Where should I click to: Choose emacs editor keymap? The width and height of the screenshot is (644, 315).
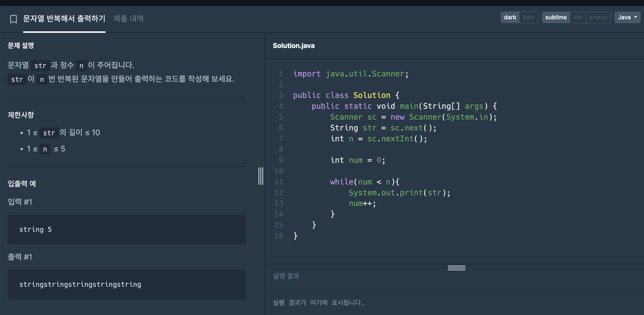tap(598, 17)
